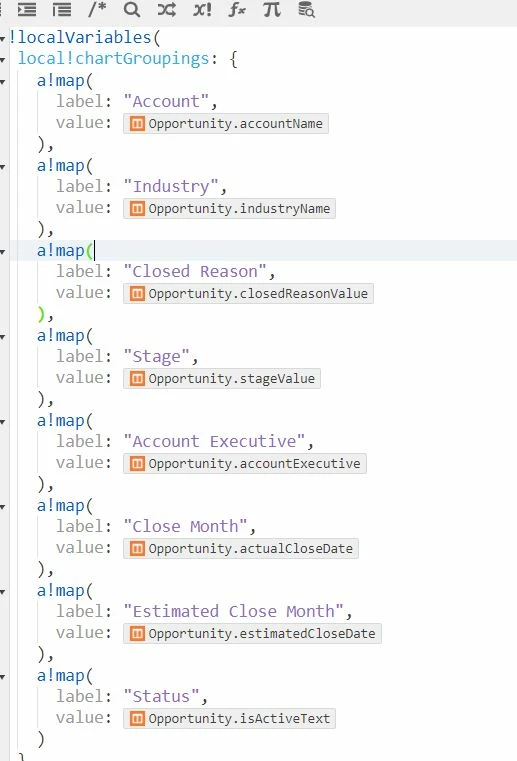Toggle block comment with the /* icon
The width and height of the screenshot is (517, 761).
97,9
